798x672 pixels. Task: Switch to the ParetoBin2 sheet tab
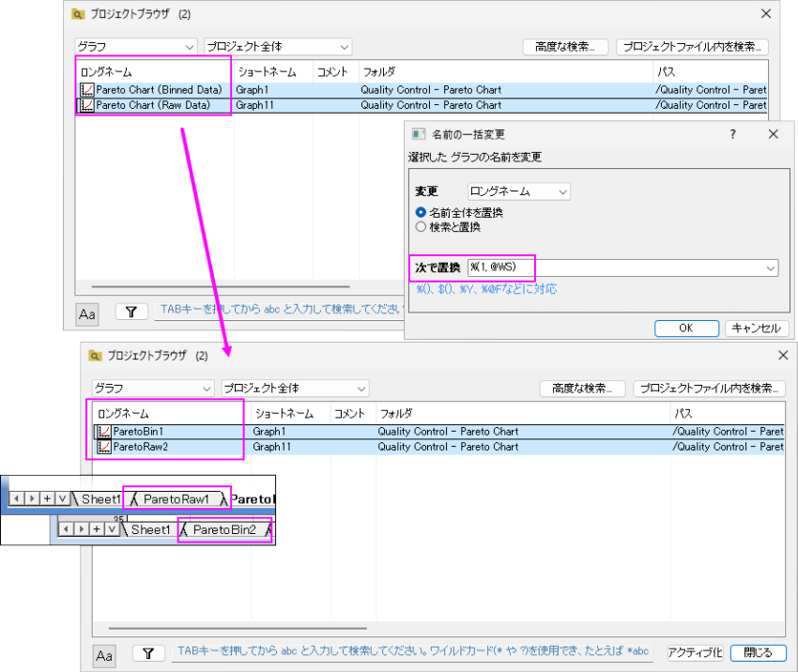click(x=224, y=529)
